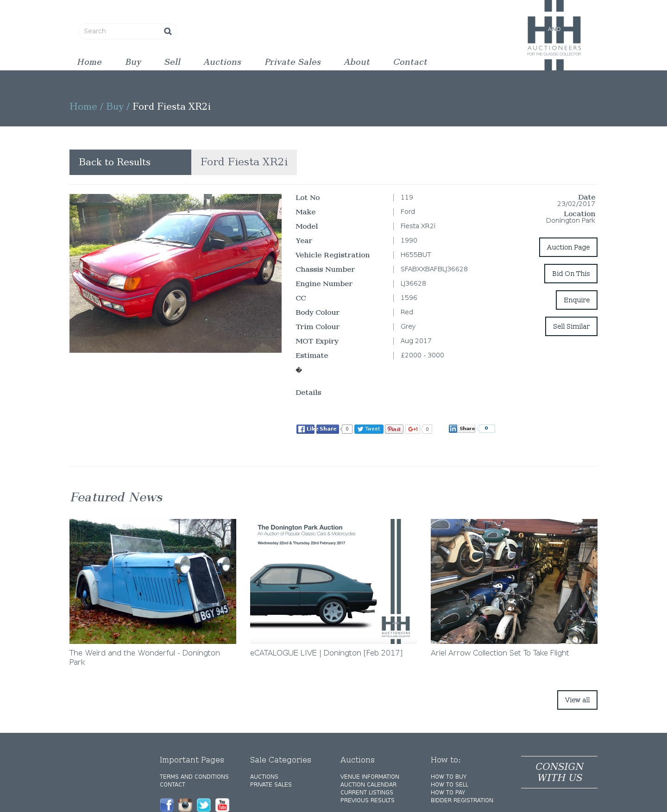Open Previous Results footer link

click(367, 800)
